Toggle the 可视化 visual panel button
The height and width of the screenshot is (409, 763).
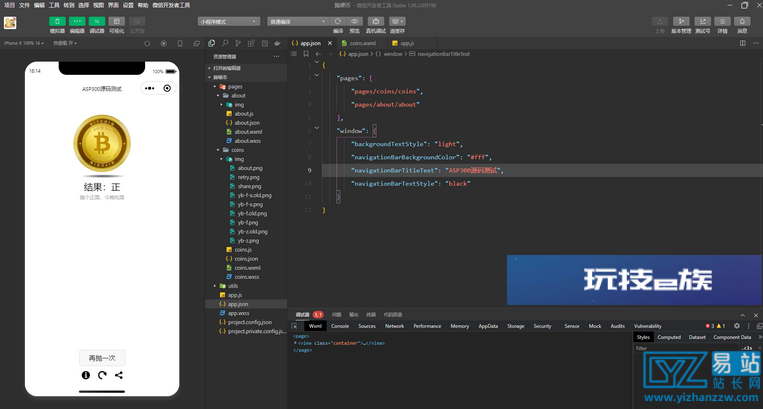point(117,21)
